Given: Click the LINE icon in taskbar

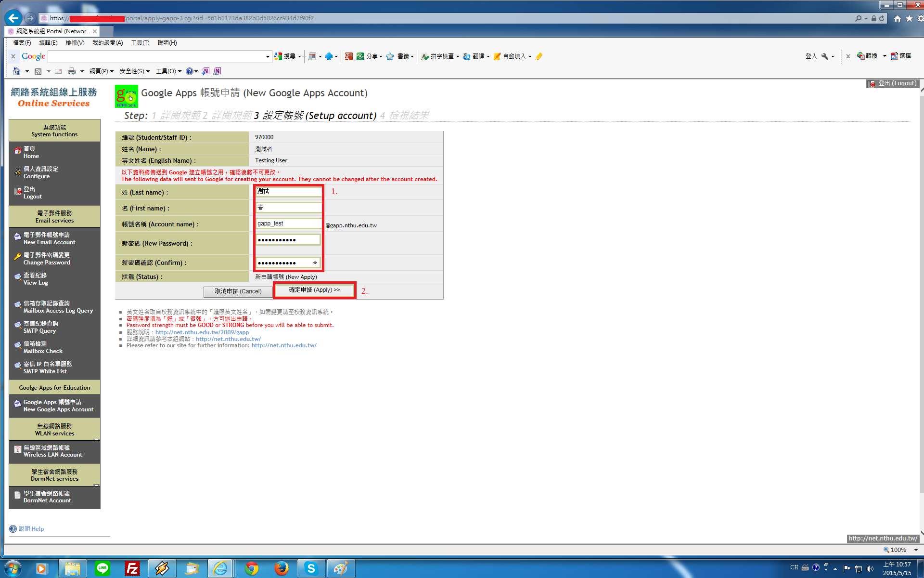Looking at the screenshot, I should pyautogui.click(x=102, y=568).
